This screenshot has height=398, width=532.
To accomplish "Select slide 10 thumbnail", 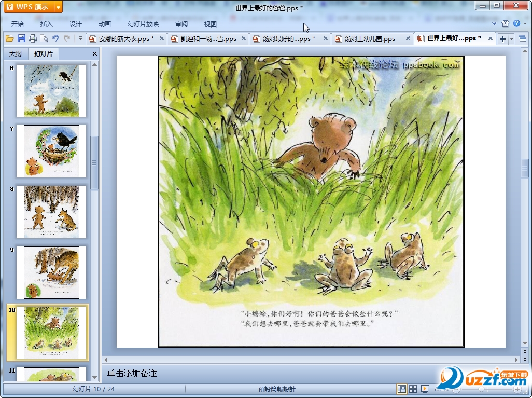I will coord(51,333).
